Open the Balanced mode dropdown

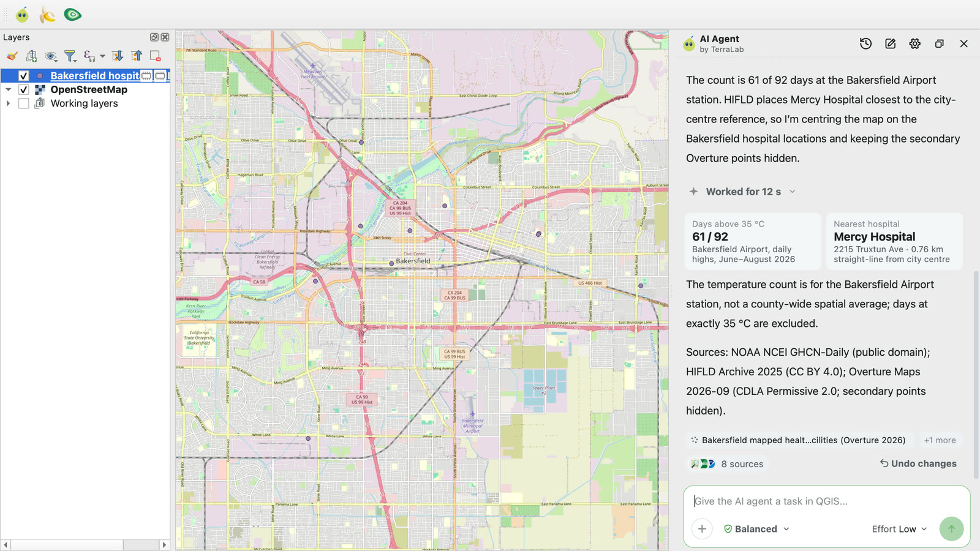point(756,529)
